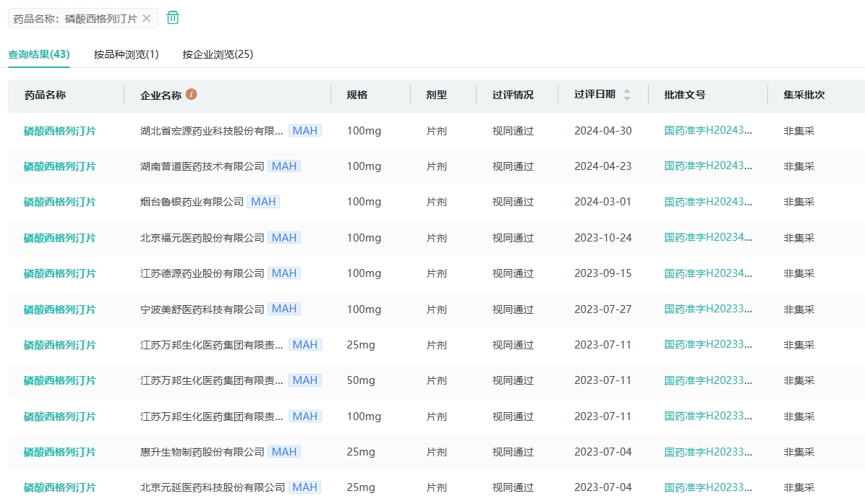Click the trash icon to clear filters
This screenshot has height=504, width=865.
[x=173, y=18]
